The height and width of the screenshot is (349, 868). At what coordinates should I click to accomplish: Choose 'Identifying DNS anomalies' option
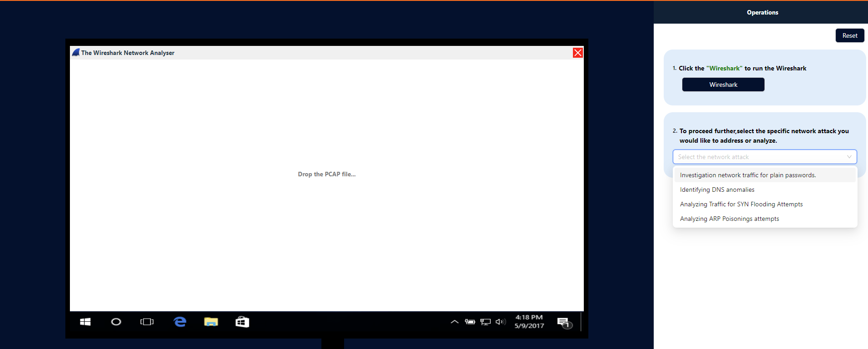click(717, 189)
